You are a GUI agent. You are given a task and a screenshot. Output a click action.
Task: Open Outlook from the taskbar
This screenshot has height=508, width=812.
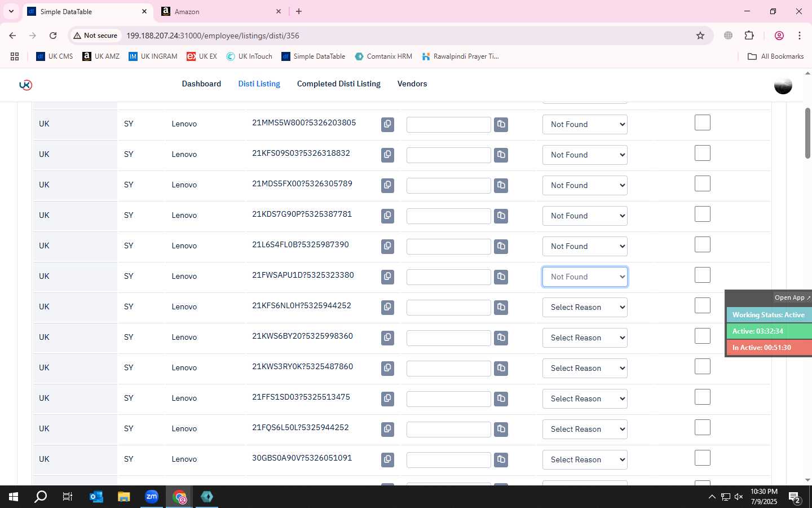point(96,497)
